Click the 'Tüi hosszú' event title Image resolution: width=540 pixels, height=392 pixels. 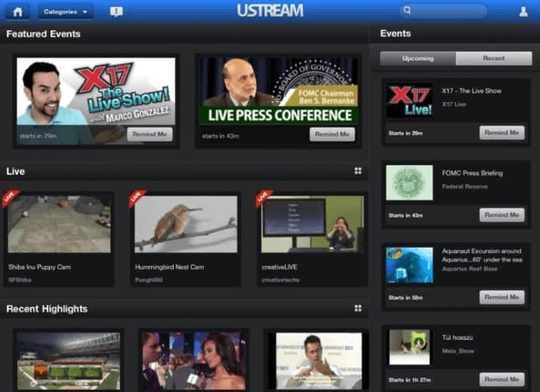(x=458, y=338)
